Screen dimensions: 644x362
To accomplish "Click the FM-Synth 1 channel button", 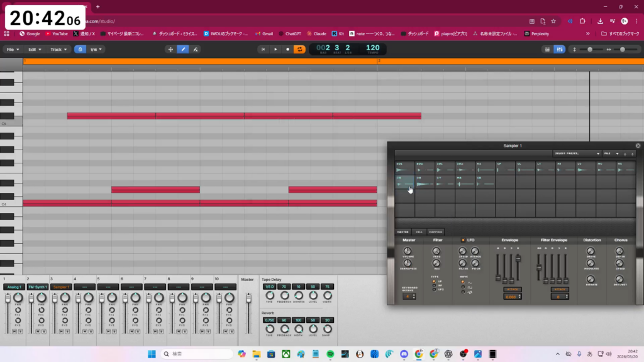I will pyautogui.click(x=37, y=287).
